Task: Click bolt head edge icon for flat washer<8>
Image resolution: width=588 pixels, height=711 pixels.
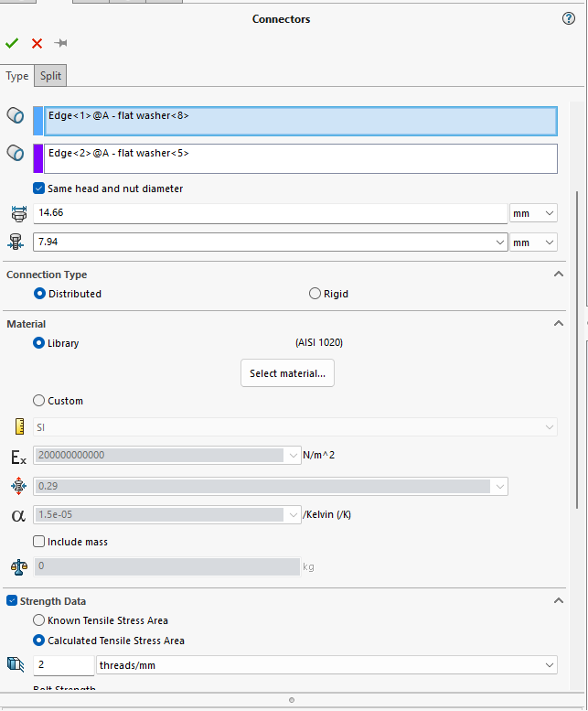Action: pos(16,115)
